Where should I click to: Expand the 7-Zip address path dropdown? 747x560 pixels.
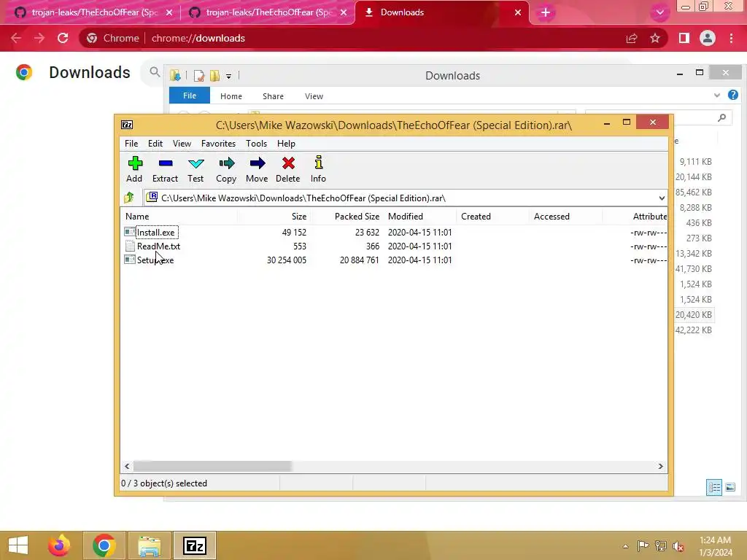[662, 198]
